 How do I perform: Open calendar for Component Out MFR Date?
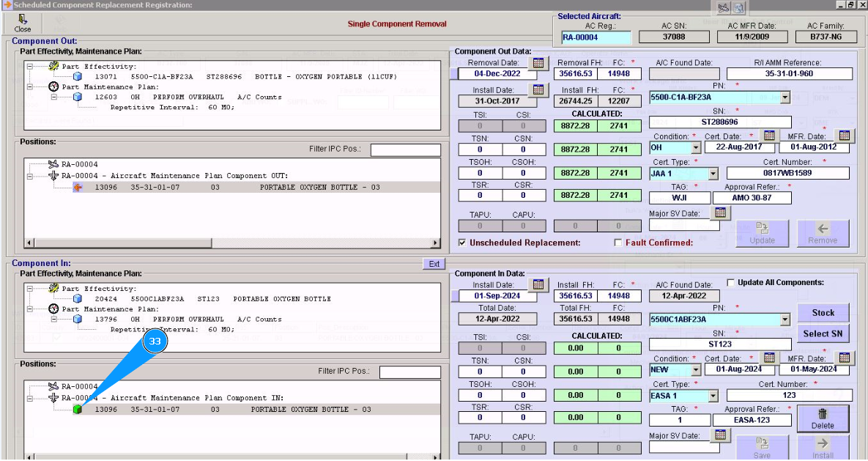(x=845, y=136)
